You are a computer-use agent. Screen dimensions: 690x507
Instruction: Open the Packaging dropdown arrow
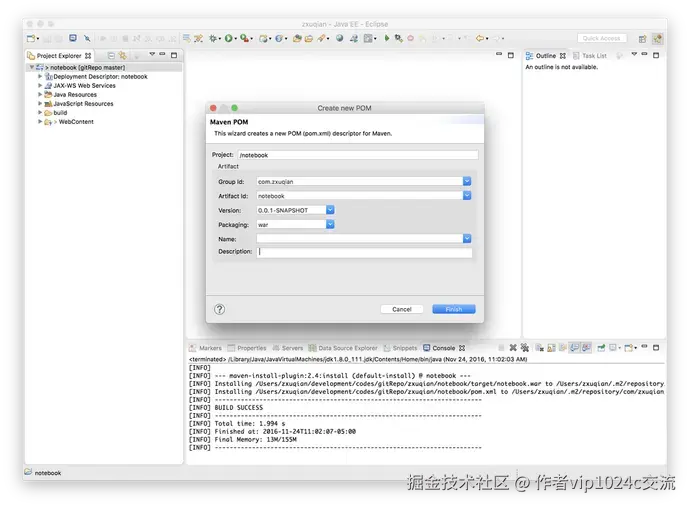point(330,224)
